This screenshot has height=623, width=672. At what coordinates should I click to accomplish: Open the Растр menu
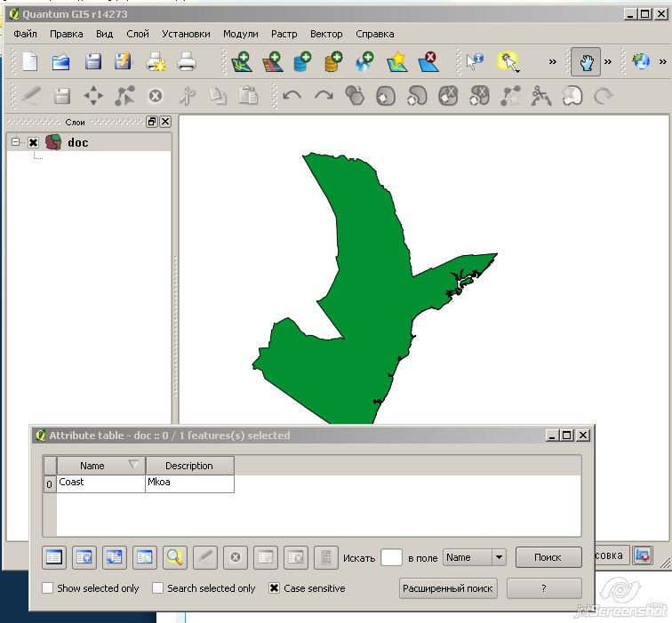click(x=284, y=34)
